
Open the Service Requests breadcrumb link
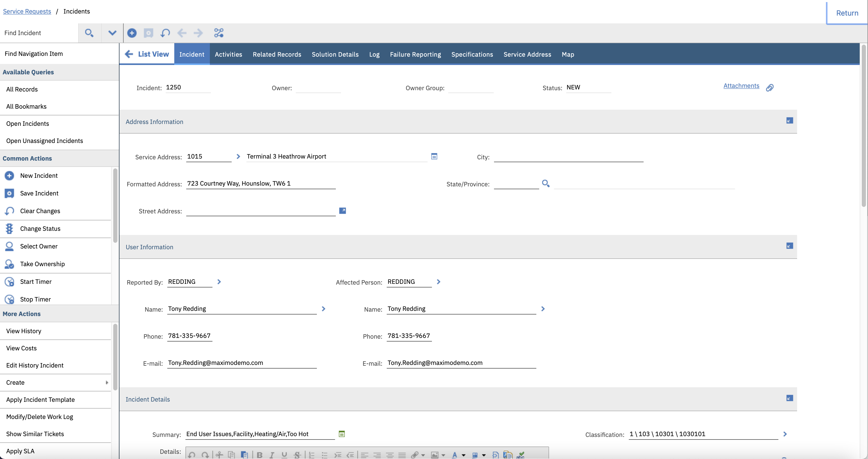(27, 11)
